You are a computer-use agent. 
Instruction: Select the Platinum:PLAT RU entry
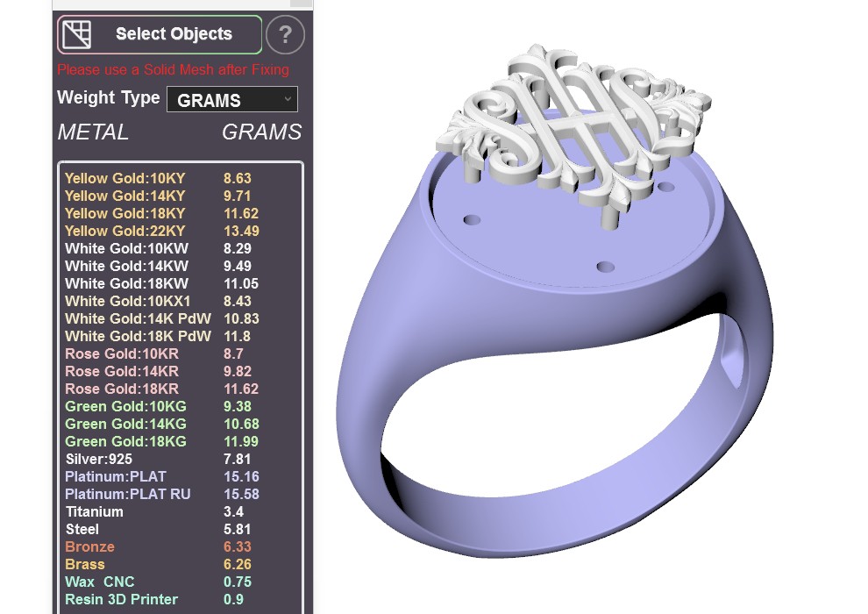(x=181, y=494)
